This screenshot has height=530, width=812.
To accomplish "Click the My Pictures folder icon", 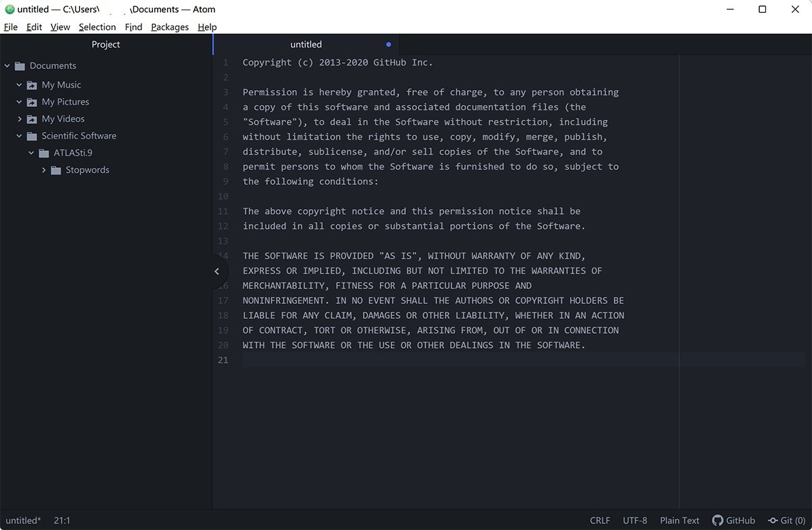I will pyautogui.click(x=32, y=102).
